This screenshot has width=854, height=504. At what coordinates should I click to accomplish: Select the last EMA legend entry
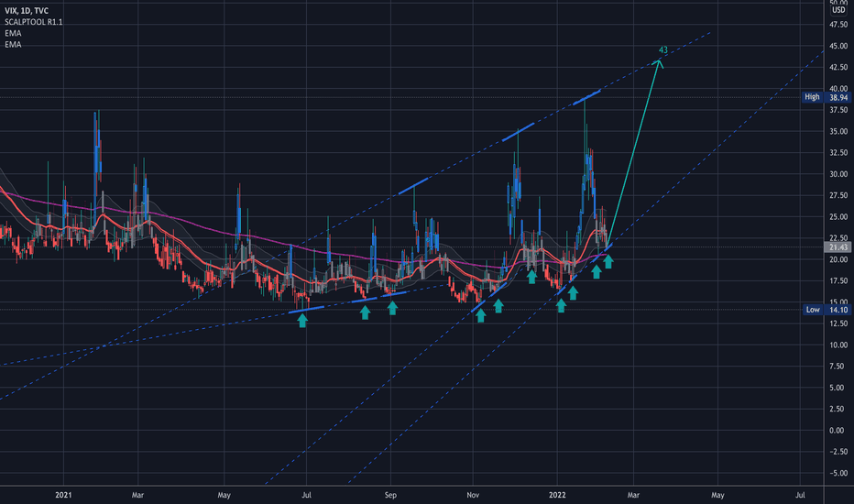click(13, 45)
